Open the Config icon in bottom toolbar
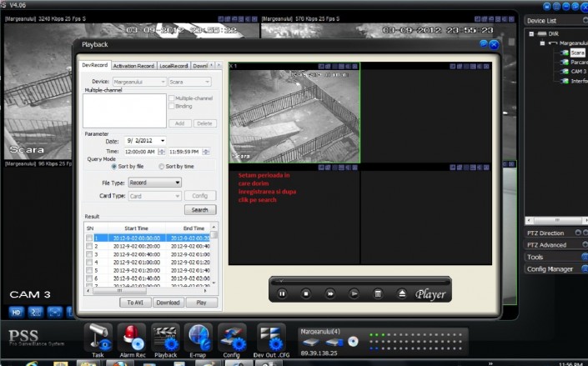Viewport: 588px width, 366px height. tap(231, 338)
